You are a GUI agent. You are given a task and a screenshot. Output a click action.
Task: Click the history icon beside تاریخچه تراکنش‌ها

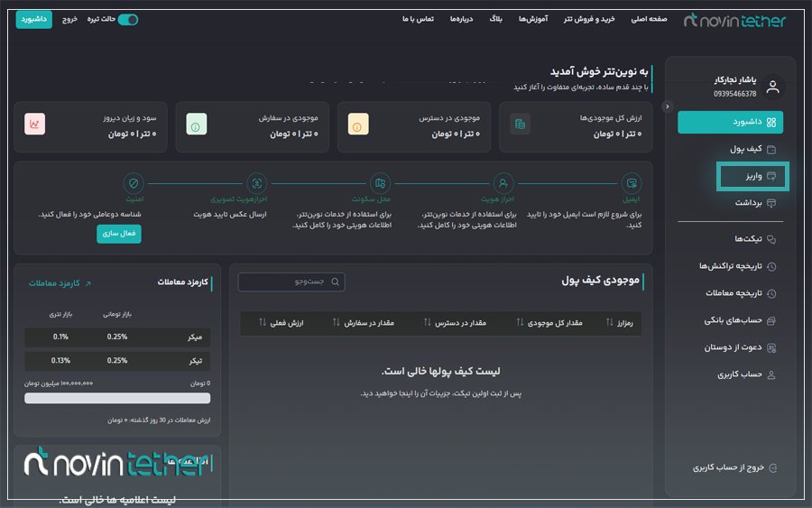click(x=771, y=267)
